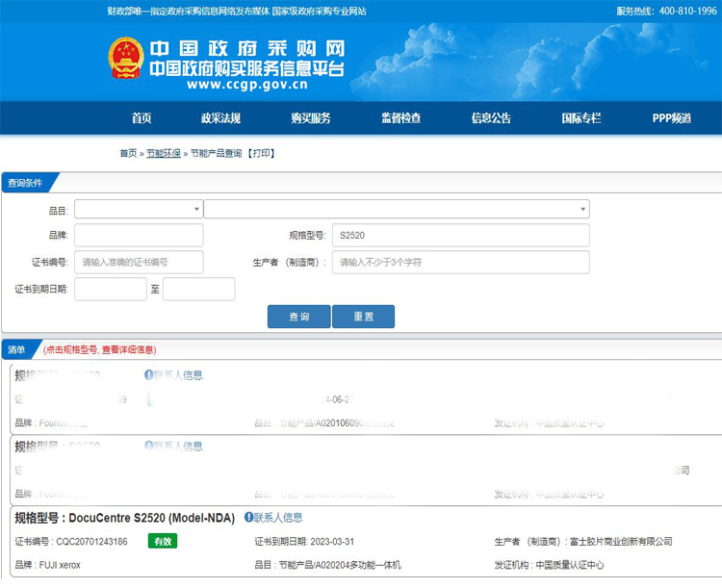Click the 重置 reset button
Image resolution: width=722 pixels, height=588 pixels.
tap(363, 317)
